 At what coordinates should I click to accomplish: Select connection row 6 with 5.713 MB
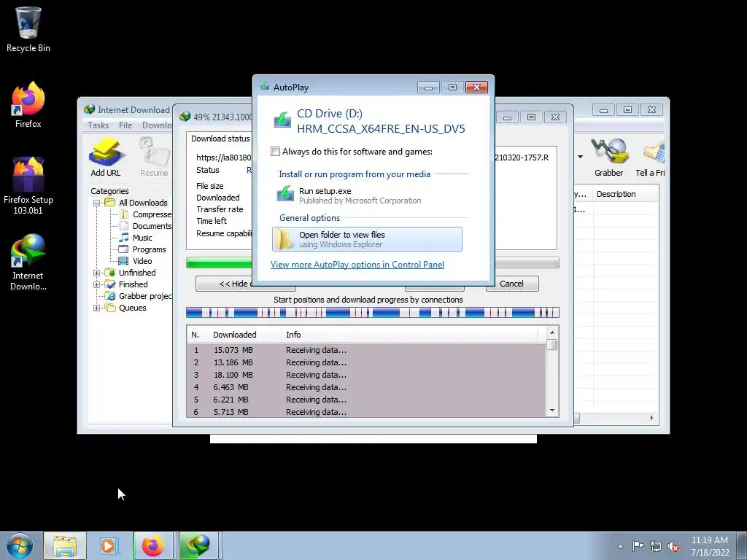click(x=366, y=412)
